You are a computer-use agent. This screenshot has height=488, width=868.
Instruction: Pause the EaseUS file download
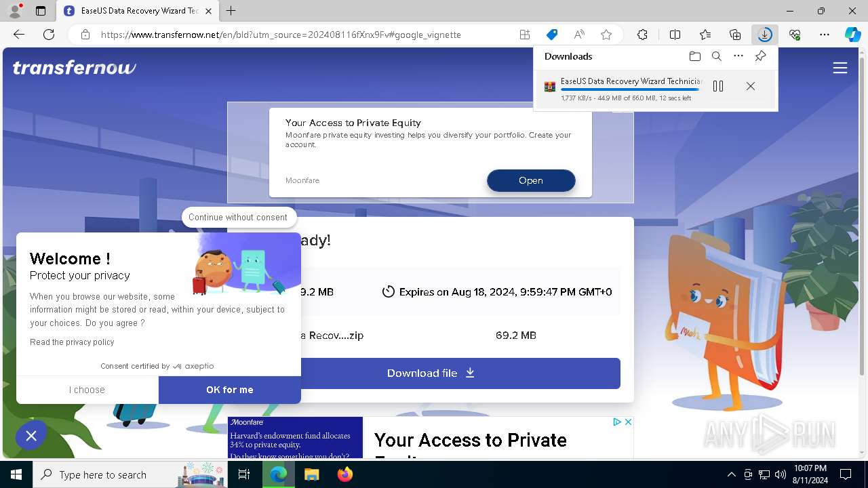[x=718, y=86]
